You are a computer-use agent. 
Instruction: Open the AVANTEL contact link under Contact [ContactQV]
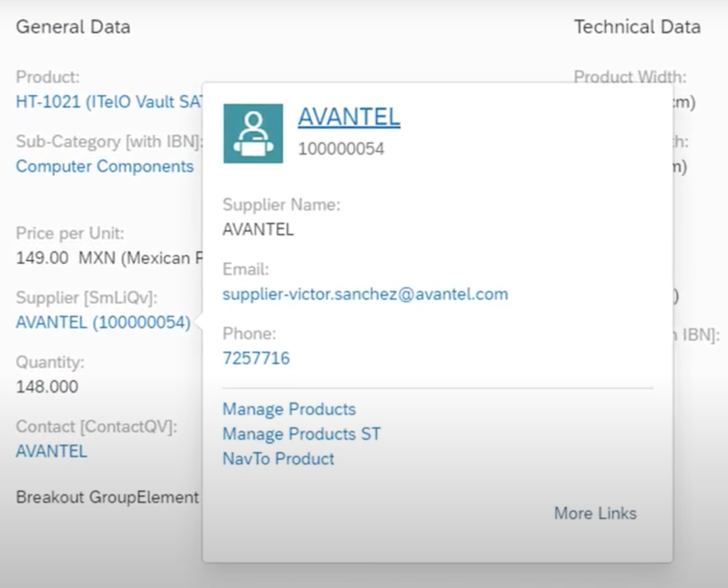pos(51,451)
